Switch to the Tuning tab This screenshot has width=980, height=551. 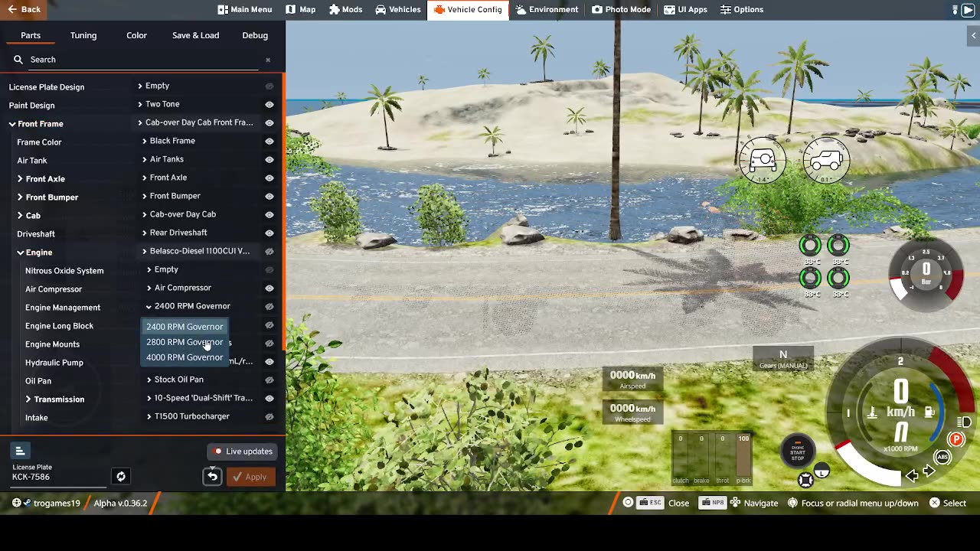(83, 35)
